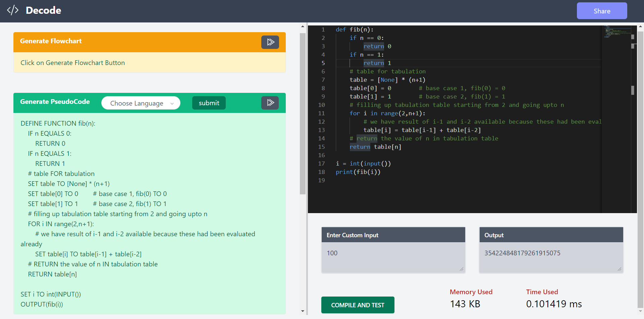Screen dimensions: 644x319
Task: Run the Generate PseudoCode play icon
Action: (x=270, y=103)
